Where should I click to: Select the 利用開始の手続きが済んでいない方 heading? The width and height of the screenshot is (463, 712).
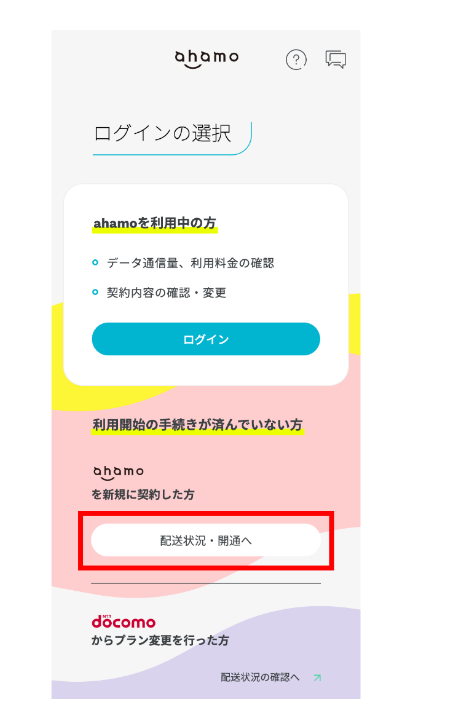click(197, 425)
